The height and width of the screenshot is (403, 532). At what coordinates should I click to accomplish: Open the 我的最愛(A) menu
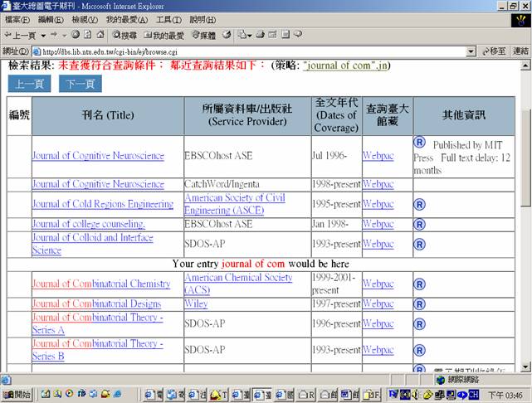point(127,20)
